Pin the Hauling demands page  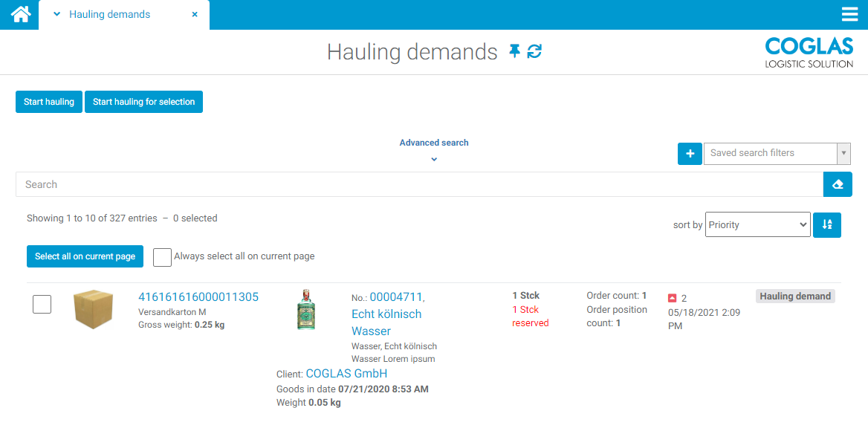coord(514,51)
